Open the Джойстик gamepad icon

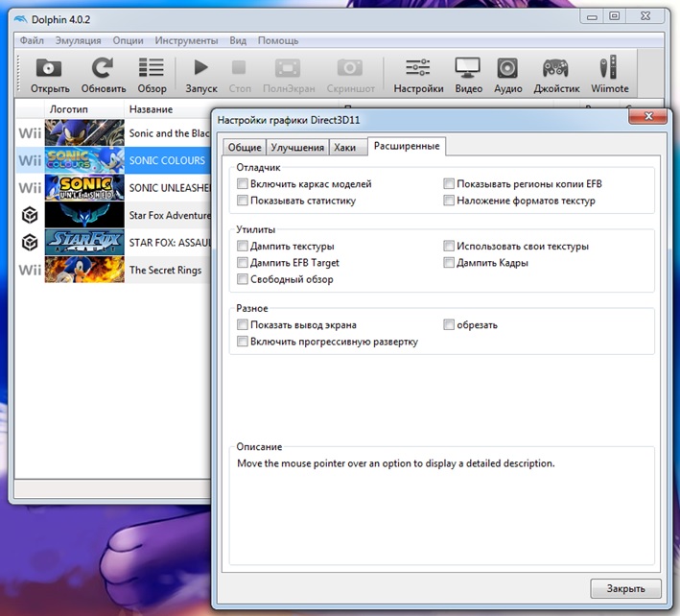(555, 68)
